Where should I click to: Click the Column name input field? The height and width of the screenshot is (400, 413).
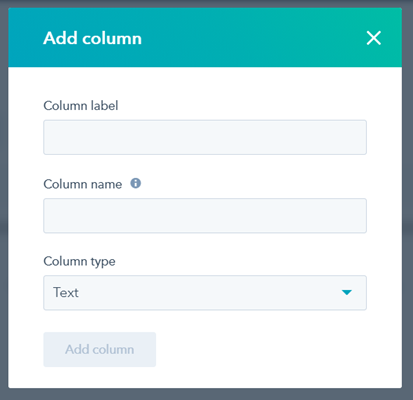(205, 216)
